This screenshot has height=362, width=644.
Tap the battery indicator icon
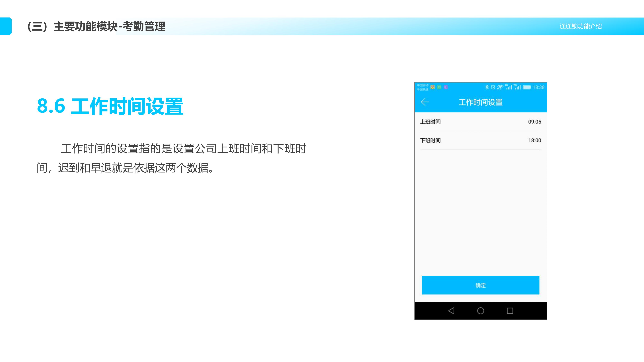(527, 87)
